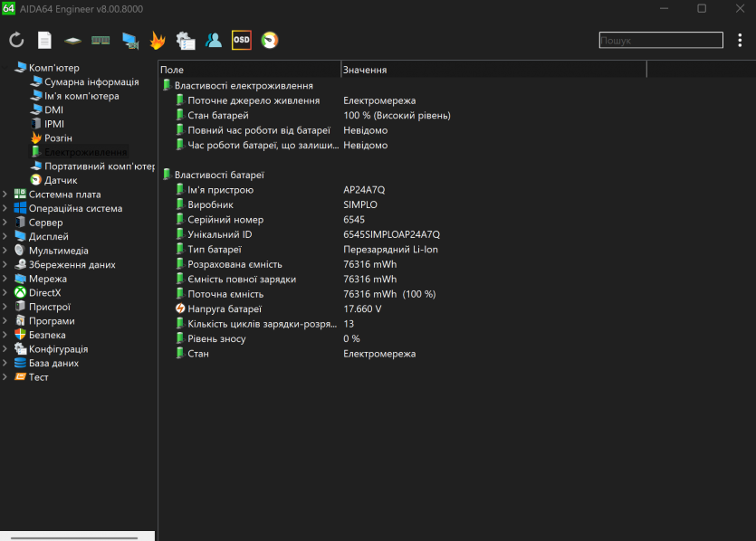Open the Розгін tree item

58,138
